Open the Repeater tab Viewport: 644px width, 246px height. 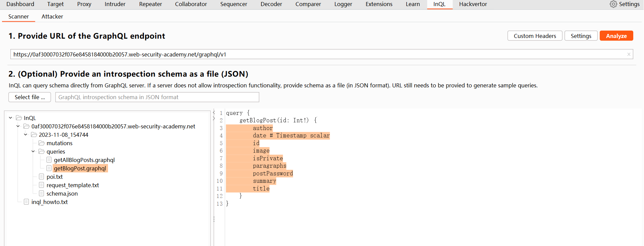coord(150,4)
